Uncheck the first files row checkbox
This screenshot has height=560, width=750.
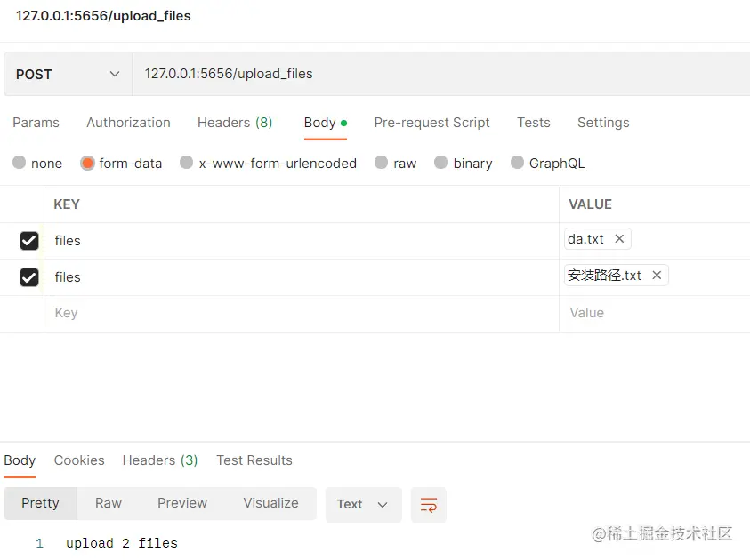coord(29,240)
